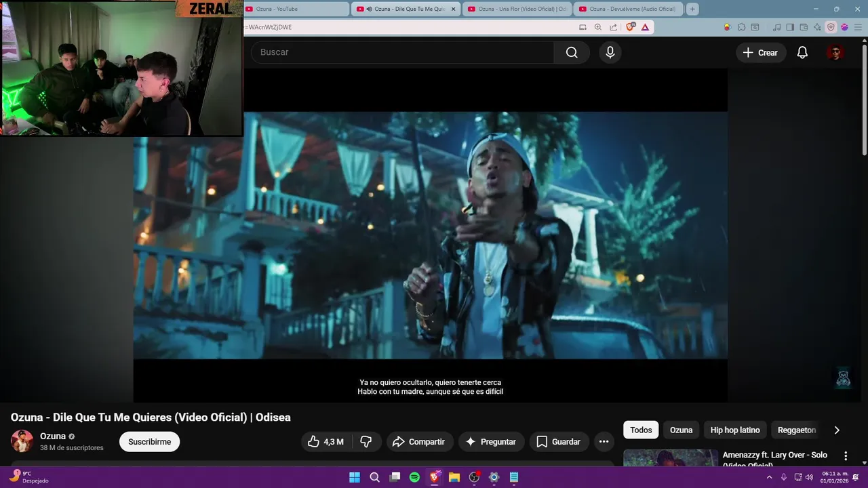Click the YouTube search magnifier button
Screen dimensions: 868x488
572,52
